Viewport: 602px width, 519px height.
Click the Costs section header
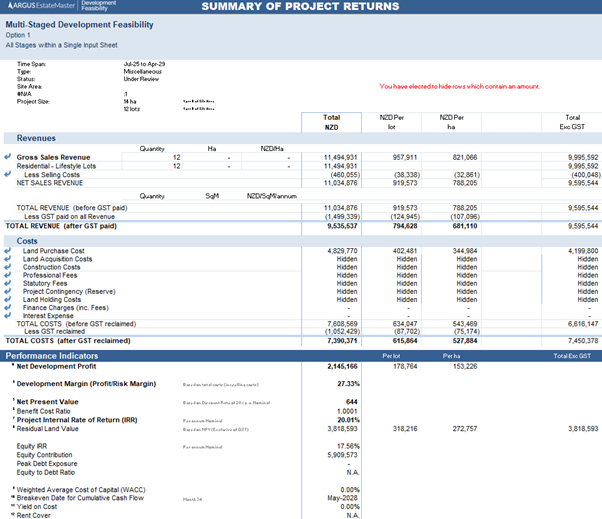[27, 241]
